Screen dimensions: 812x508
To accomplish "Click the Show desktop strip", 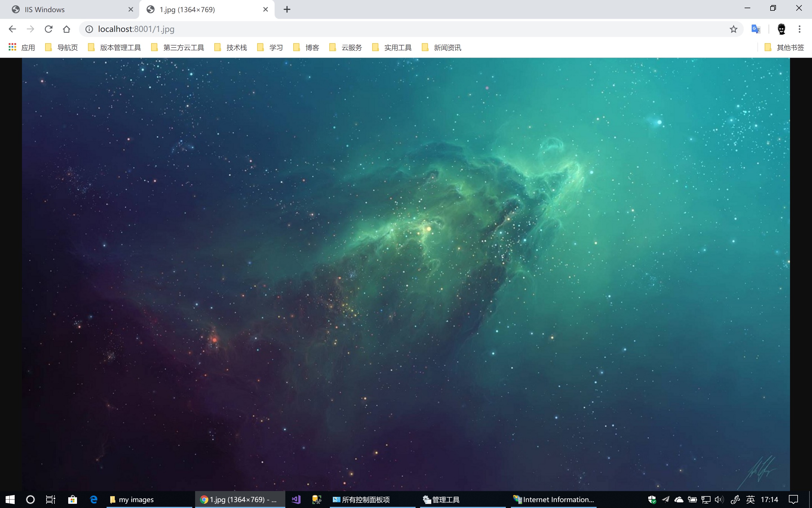I will click(810, 500).
